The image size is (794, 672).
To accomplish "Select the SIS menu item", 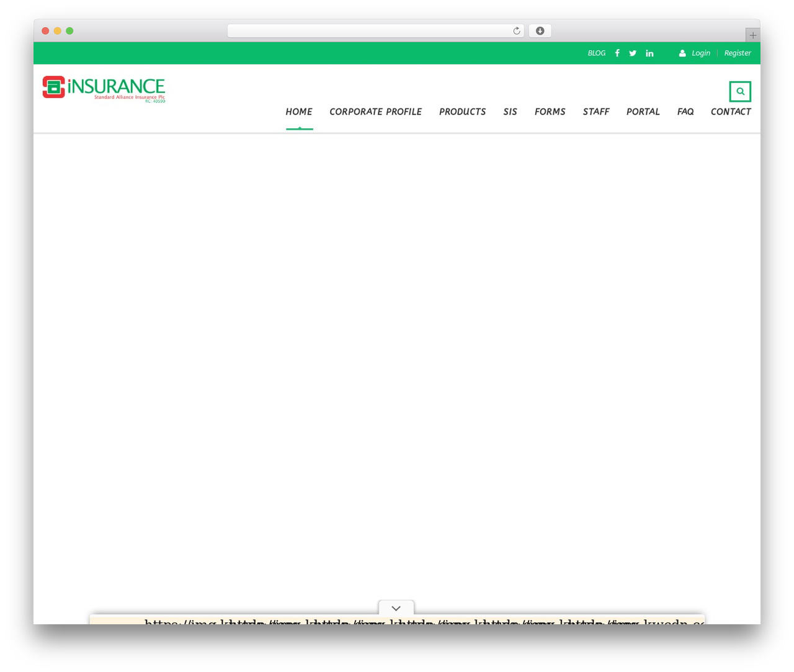I will pos(510,112).
